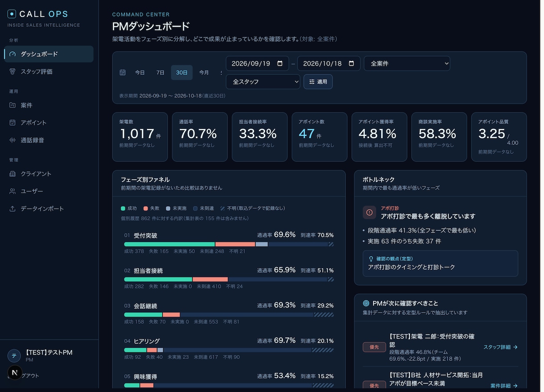The width and height of the screenshot is (544, 392).
Task: Open スタッフ評価 in the sidebar
Action: coord(49,71)
